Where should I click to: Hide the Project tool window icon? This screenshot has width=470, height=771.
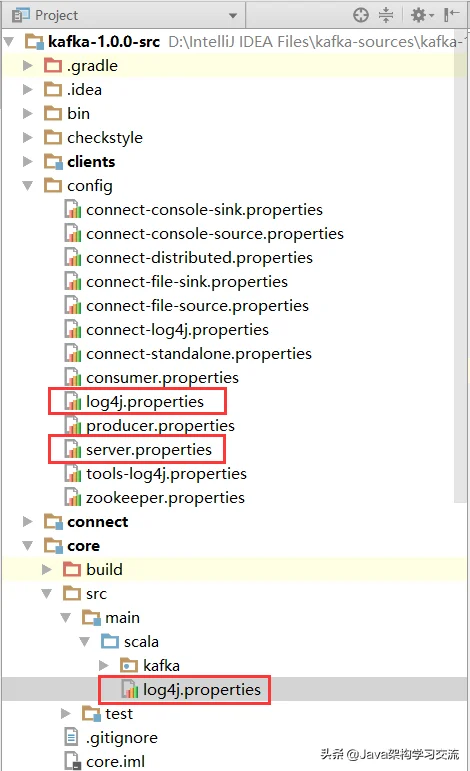451,15
